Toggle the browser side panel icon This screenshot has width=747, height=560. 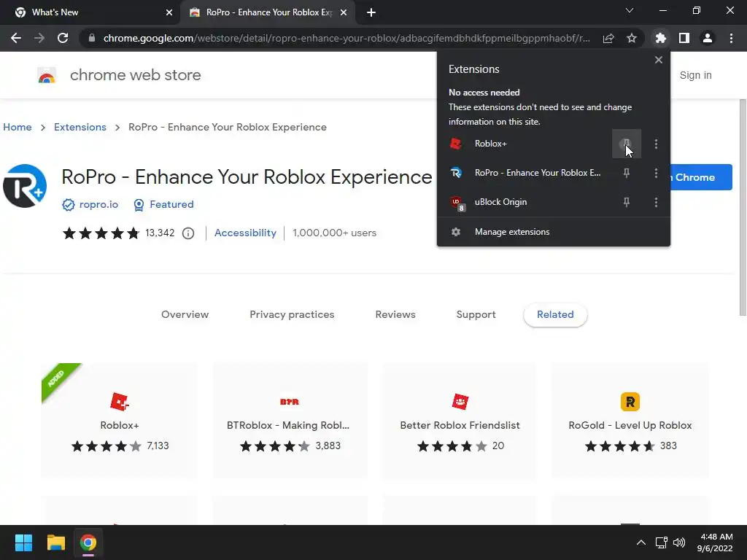684,38
